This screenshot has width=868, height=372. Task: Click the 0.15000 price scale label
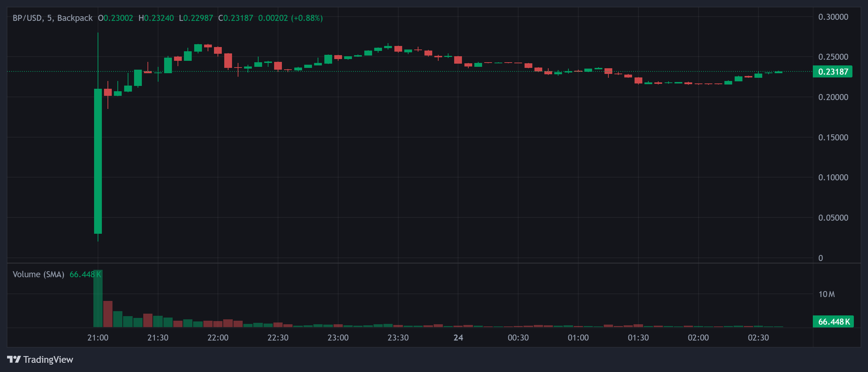(x=833, y=138)
